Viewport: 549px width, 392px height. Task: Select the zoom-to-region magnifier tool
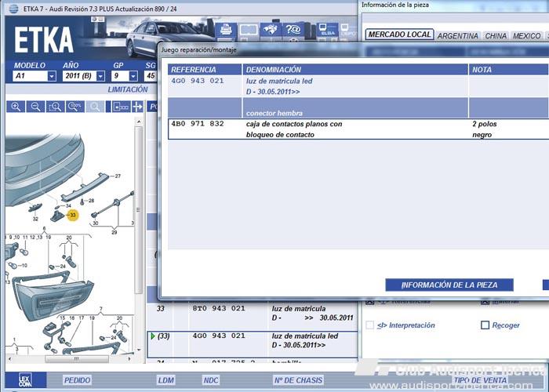click(56, 107)
